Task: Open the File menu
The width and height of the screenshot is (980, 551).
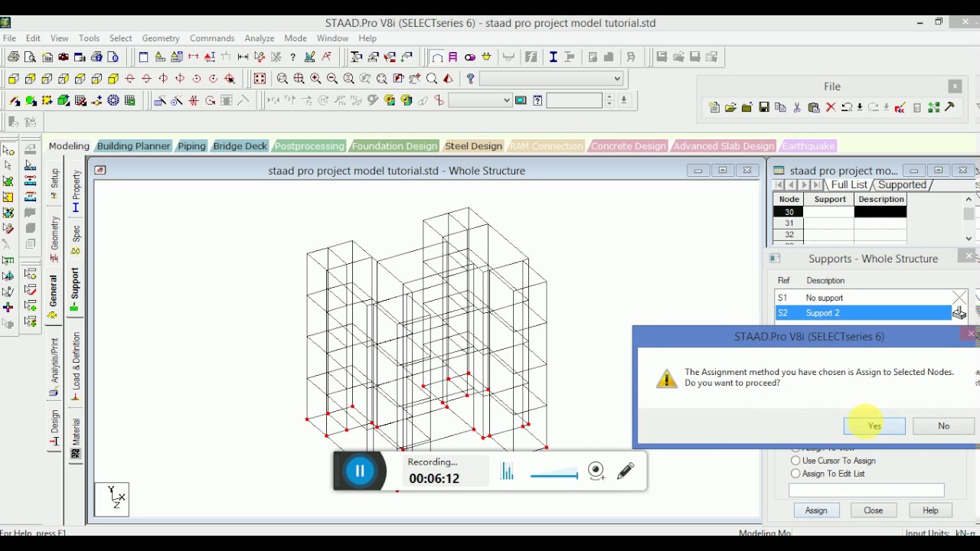Action: pyautogui.click(x=9, y=38)
